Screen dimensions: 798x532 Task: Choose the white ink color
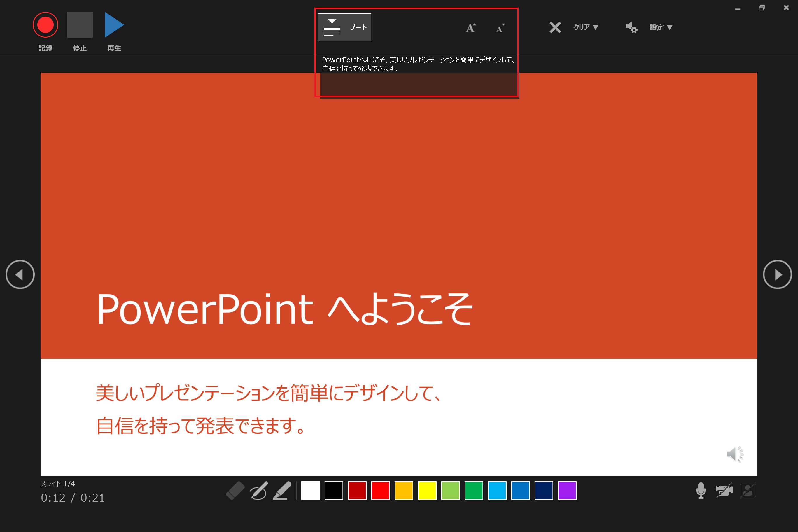click(x=310, y=491)
